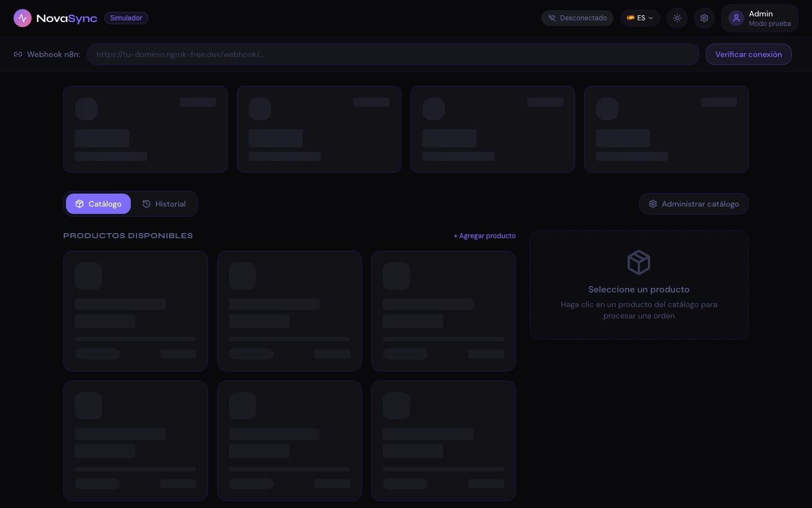Click the box icon above Seleccione un producto
Viewport: 812px width, 508px height.
[x=639, y=262]
